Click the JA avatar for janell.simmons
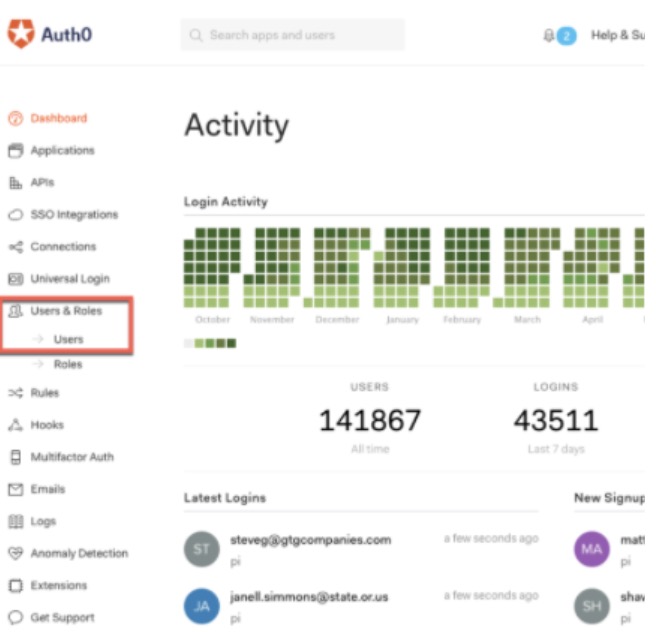Viewport: 656px width, 632px height. coord(202,606)
